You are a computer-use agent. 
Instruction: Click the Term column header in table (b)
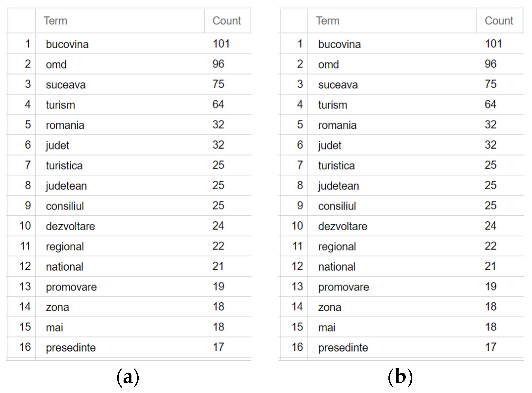point(328,21)
